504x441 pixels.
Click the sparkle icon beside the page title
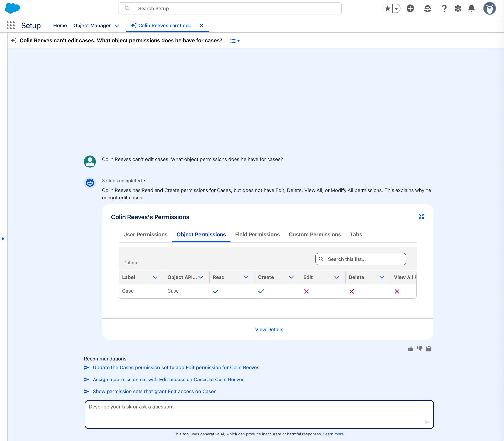pyautogui.click(x=14, y=40)
